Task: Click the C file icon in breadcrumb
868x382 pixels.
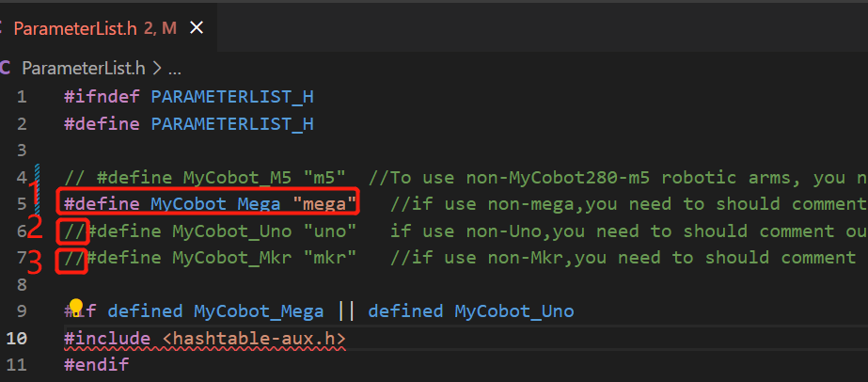Action: tap(6, 68)
